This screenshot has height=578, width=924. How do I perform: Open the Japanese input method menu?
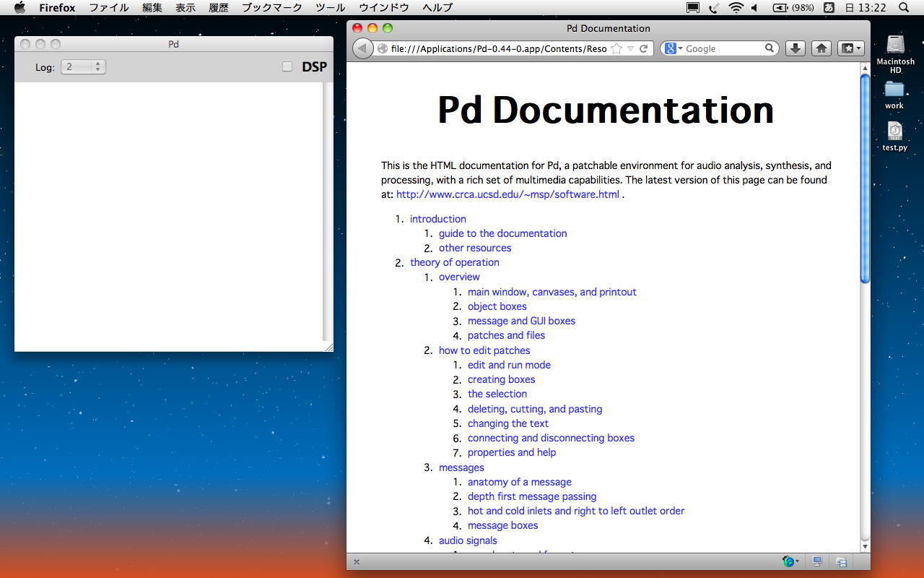pos(829,8)
